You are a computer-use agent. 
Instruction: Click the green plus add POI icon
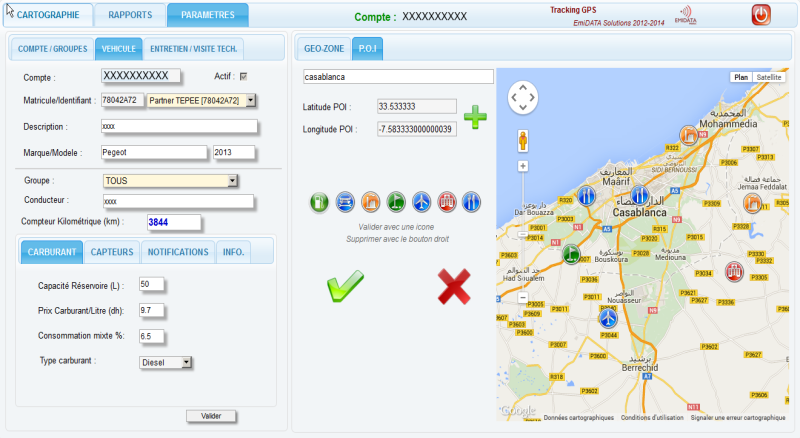coord(475,117)
